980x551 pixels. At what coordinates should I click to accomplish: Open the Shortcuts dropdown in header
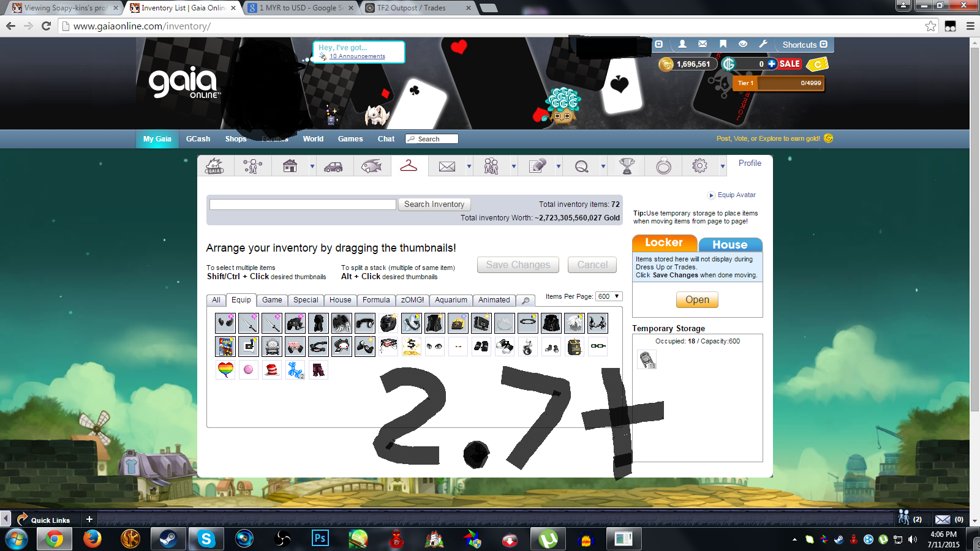(x=805, y=45)
